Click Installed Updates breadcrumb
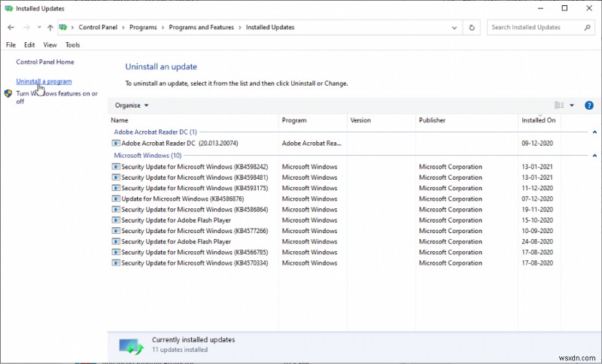The width and height of the screenshot is (602, 364). coord(270,27)
